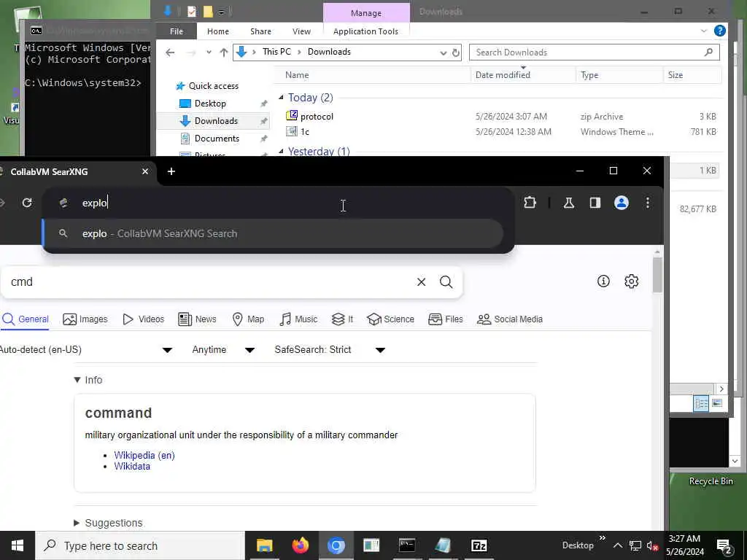Collapse the Yesterday (1) group
Image resolution: width=747 pixels, height=560 pixels.
point(281,151)
